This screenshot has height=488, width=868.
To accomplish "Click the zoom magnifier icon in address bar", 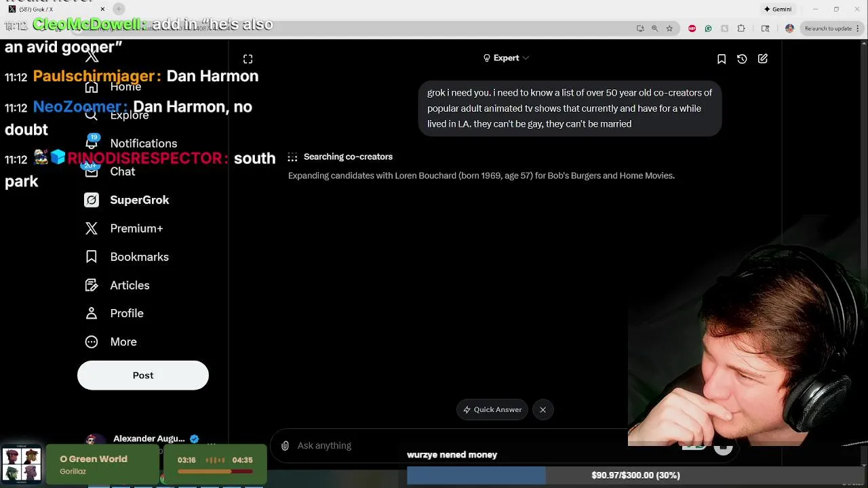I will coord(654,28).
